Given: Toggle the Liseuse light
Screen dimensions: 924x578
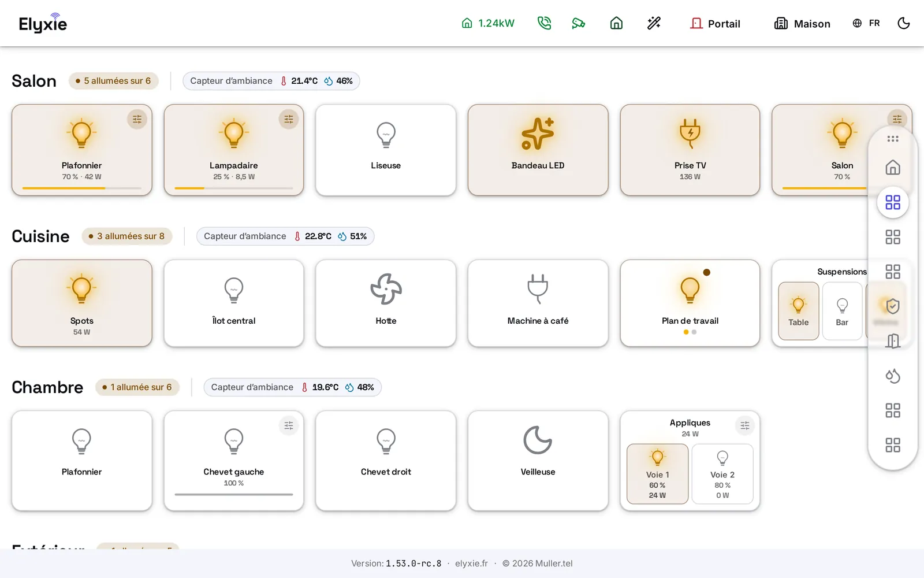Looking at the screenshot, I should click(x=386, y=150).
